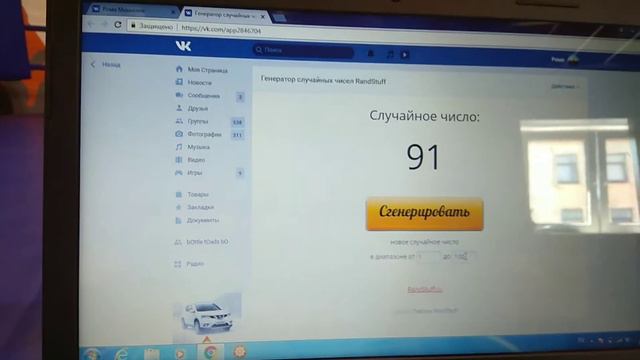The height and width of the screenshot is (360, 640).
Task: Click the Сгенерировать button
Action: tap(424, 214)
